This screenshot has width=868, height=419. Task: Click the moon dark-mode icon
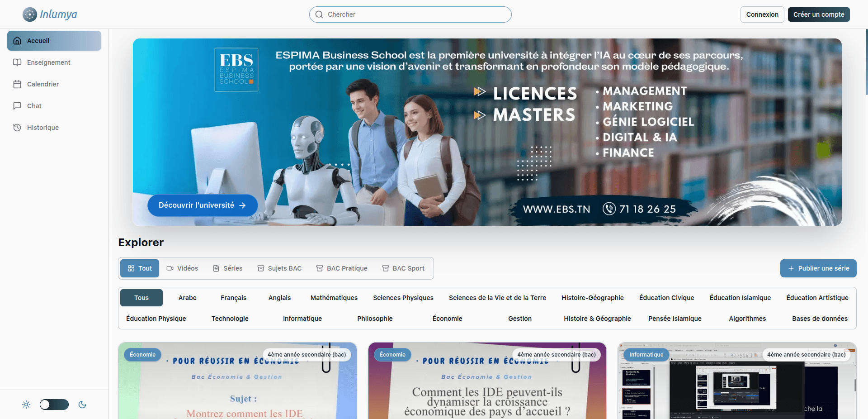(82, 405)
